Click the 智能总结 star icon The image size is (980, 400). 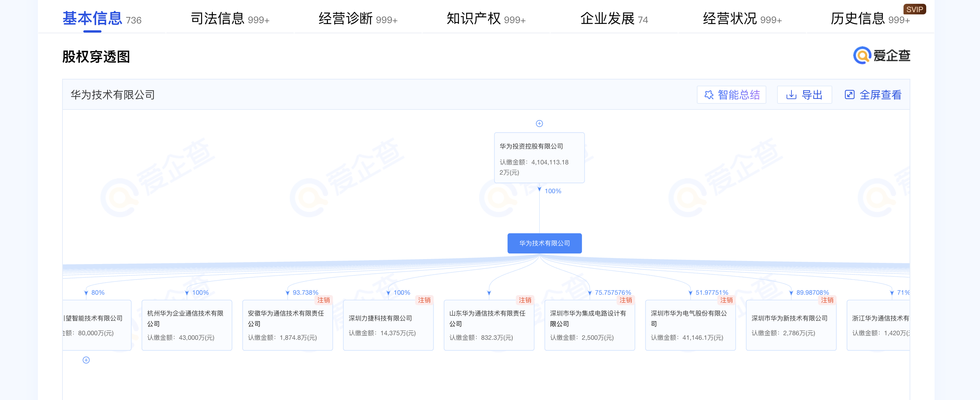point(709,95)
